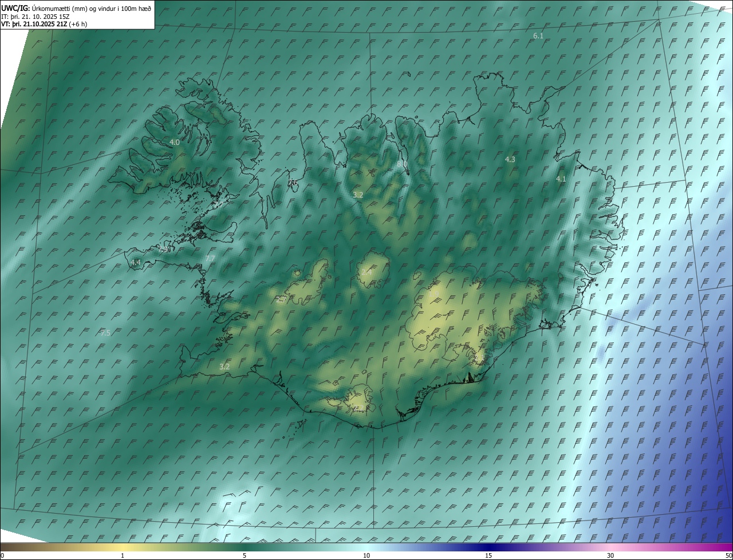Click the 3.2 value directly below the 8.0 label

pos(358,195)
